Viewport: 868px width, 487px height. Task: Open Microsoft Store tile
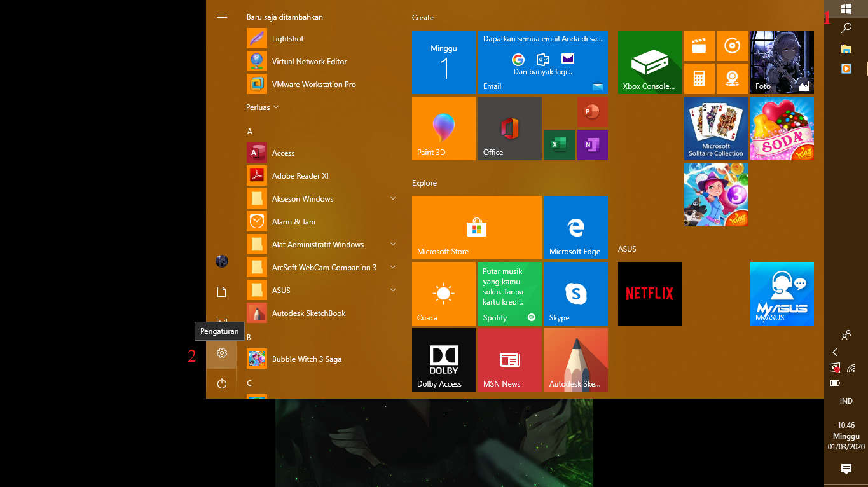point(477,228)
